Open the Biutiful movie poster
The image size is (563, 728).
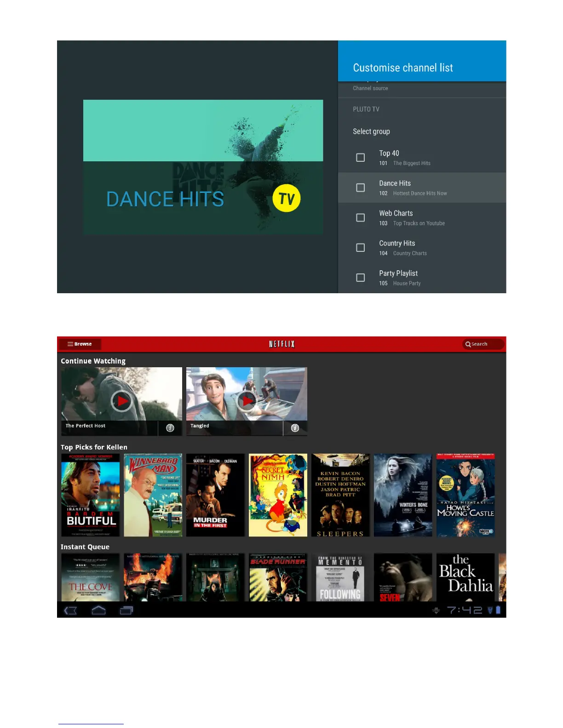coord(91,495)
